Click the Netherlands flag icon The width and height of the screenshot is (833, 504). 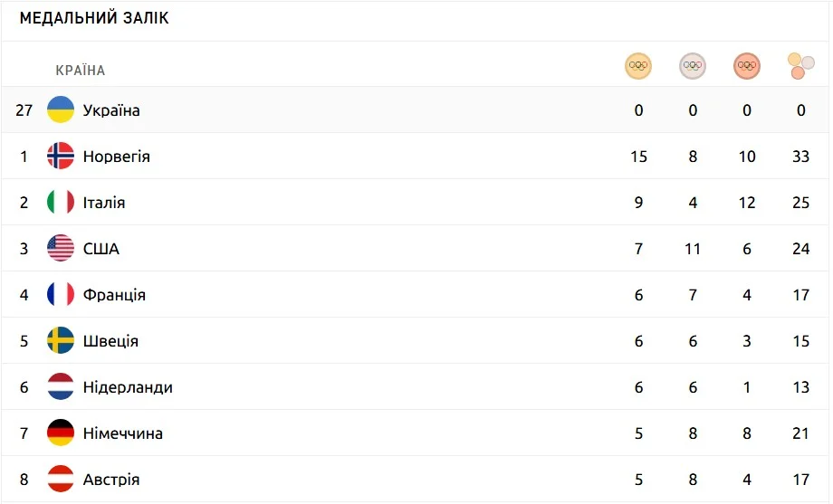(61, 387)
